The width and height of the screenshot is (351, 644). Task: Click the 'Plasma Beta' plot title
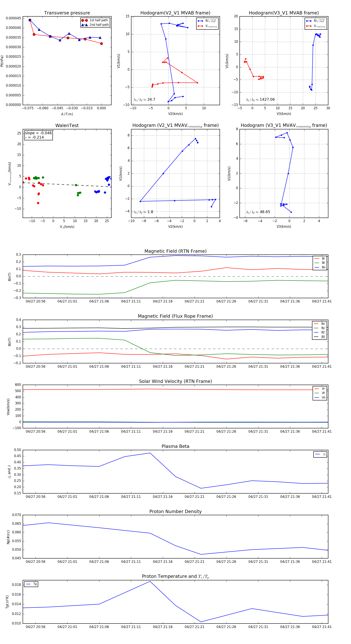tap(175, 447)
